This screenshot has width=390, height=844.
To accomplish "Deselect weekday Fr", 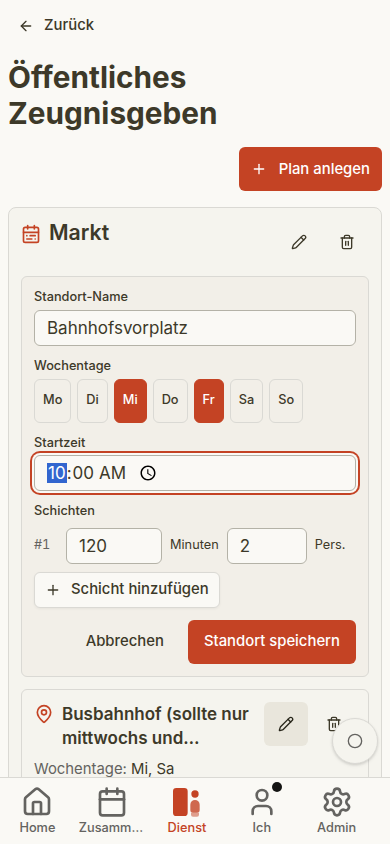I will (209, 401).
